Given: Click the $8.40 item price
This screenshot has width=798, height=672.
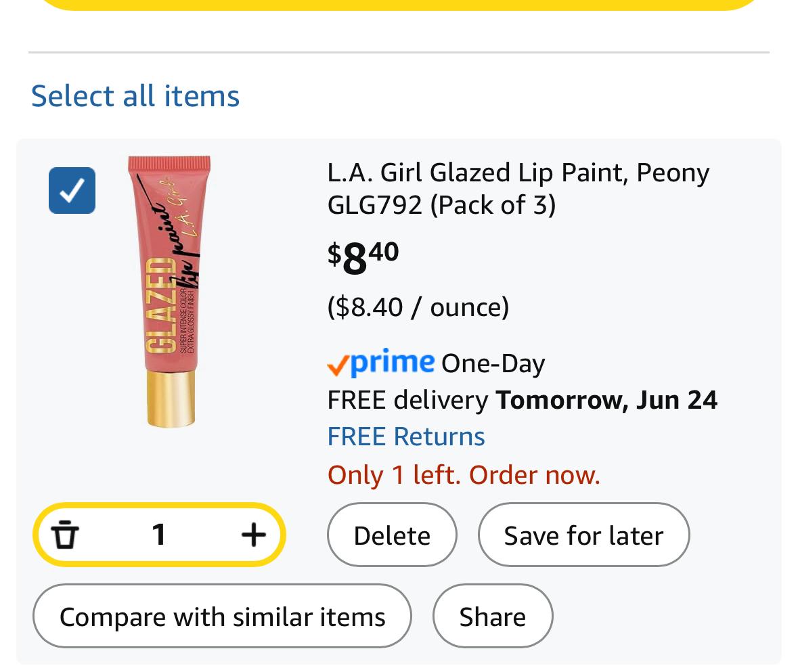Looking at the screenshot, I should 363,257.
